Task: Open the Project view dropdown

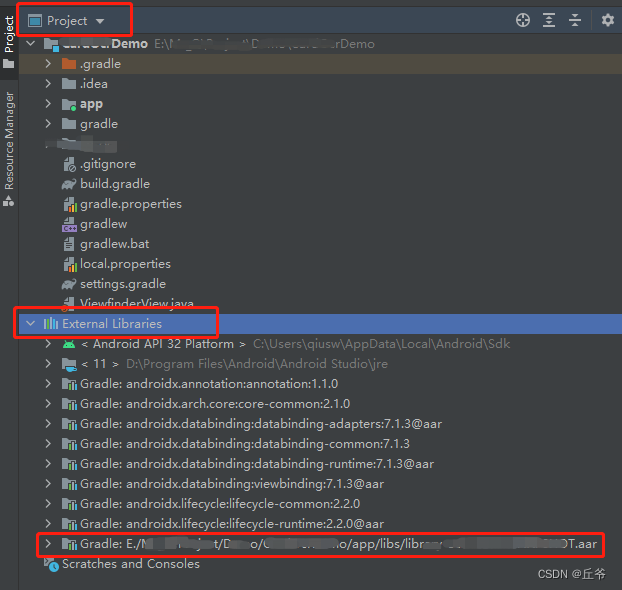Action: pyautogui.click(x=66, y=21)
